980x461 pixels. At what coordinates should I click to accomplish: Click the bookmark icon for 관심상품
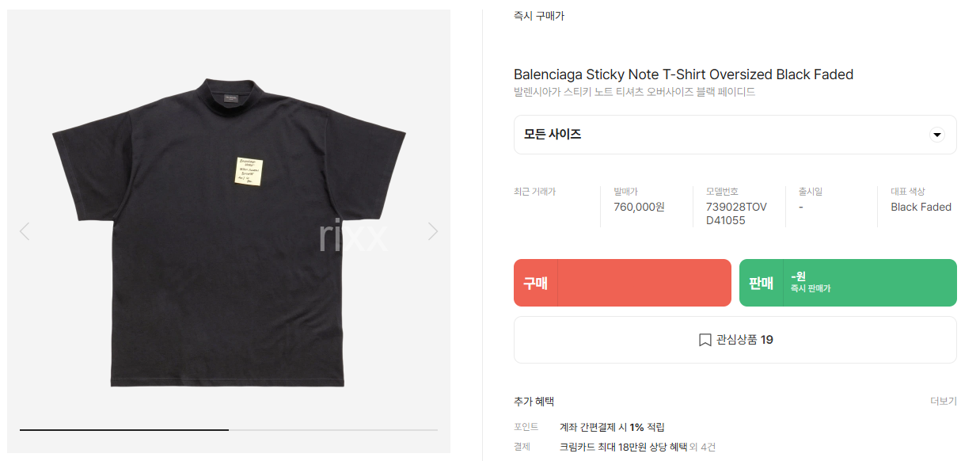705,340
